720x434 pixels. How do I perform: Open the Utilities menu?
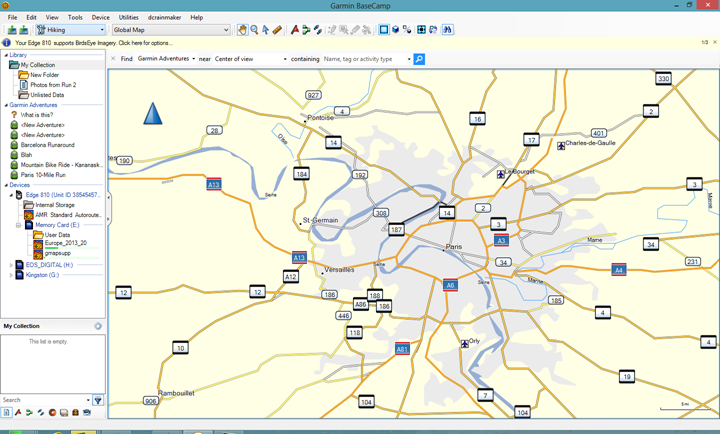[x=129, y=17]
